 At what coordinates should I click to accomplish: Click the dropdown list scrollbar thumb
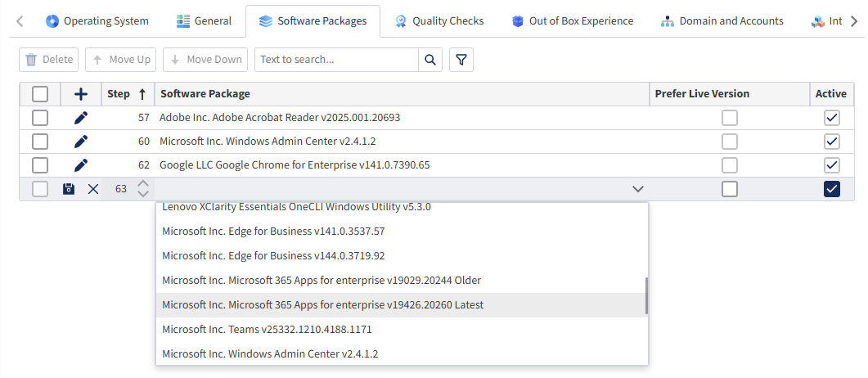646,295
